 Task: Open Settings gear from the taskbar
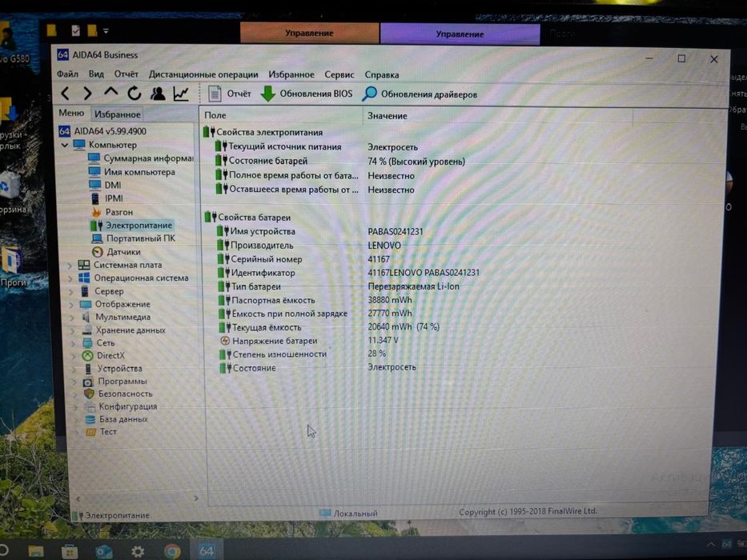pos(139,551)
